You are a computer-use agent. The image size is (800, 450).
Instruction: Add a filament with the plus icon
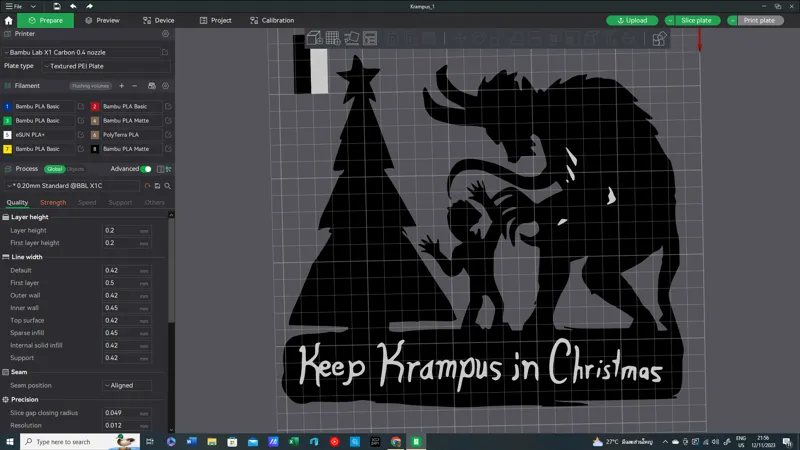121,86
